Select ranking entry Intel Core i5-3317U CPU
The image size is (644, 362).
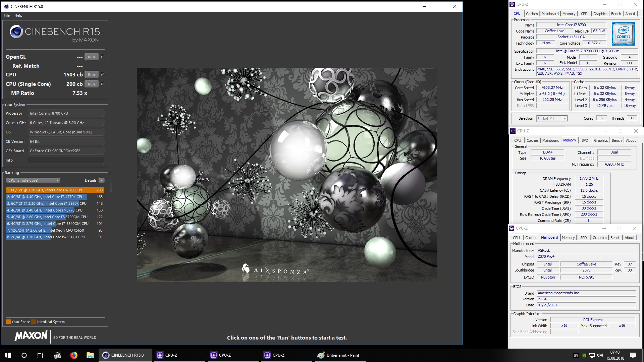tap(55, 237)
